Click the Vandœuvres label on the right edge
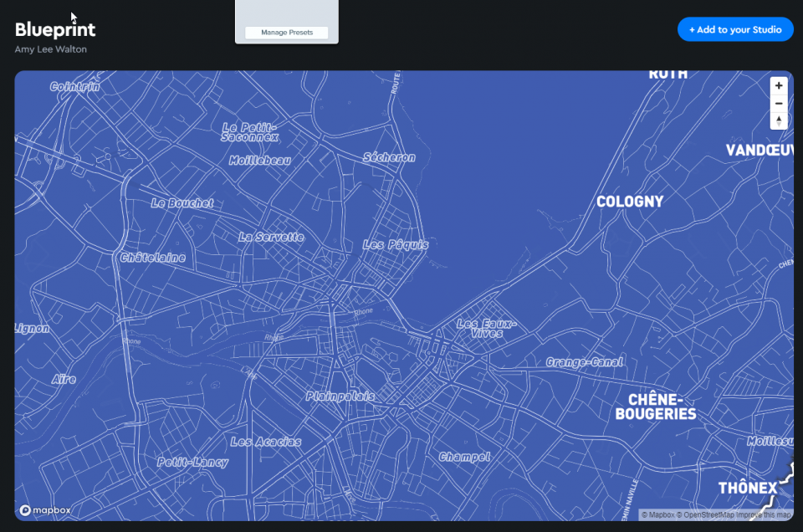Screen dimensions: 803x532 point(760,151)
